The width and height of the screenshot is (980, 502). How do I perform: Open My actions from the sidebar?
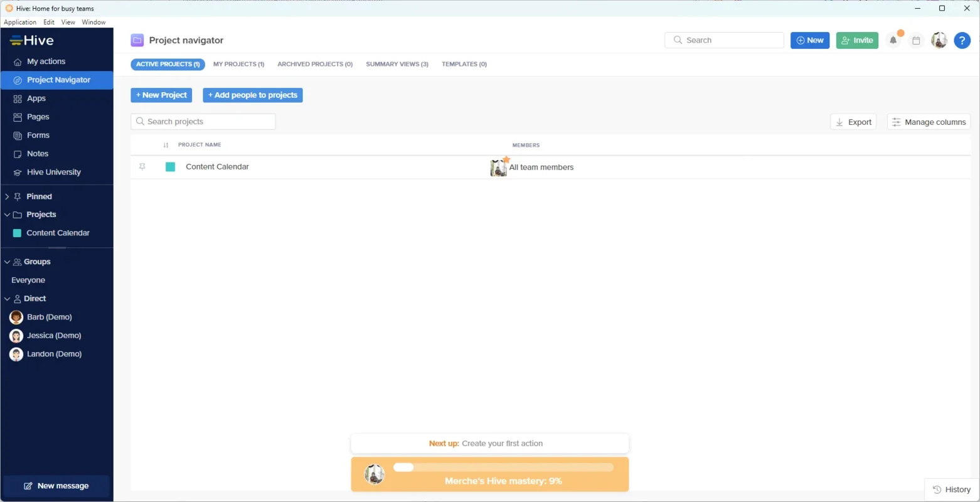point(46,61)
